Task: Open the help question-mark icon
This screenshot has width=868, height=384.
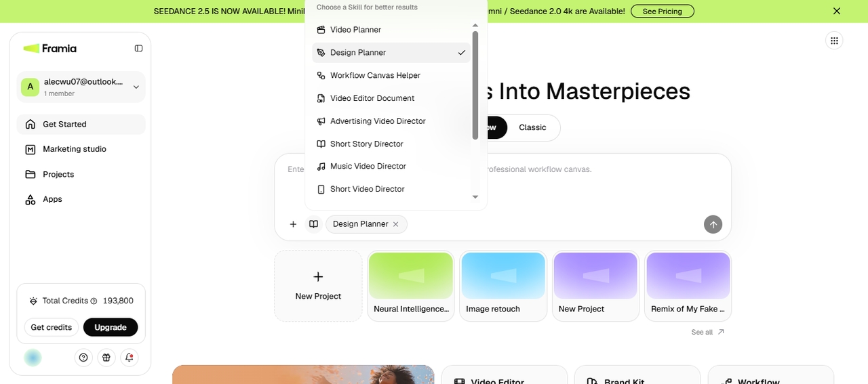Action: click(x=83, y=358)
